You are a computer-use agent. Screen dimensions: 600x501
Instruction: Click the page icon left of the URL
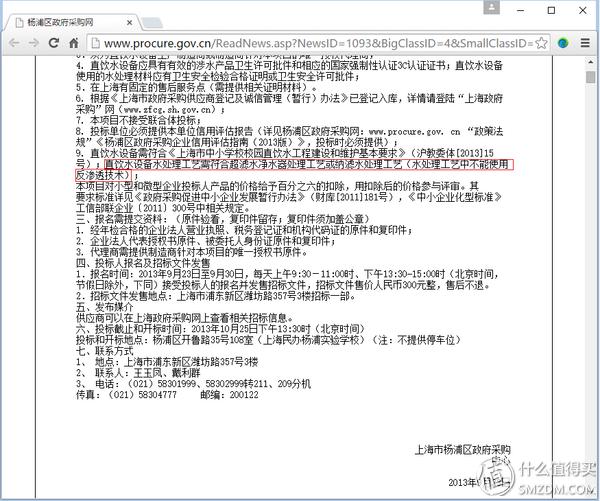coord(94,43)
